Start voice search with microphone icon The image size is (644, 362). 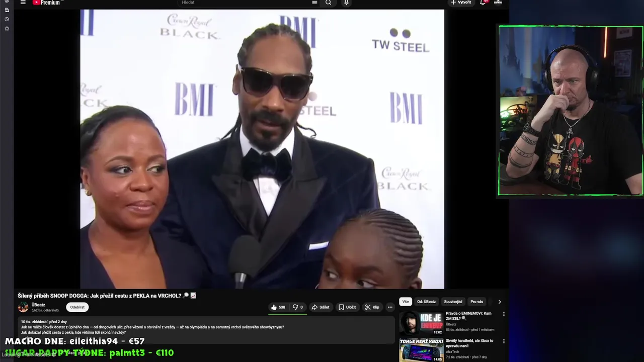coord(346,3)
